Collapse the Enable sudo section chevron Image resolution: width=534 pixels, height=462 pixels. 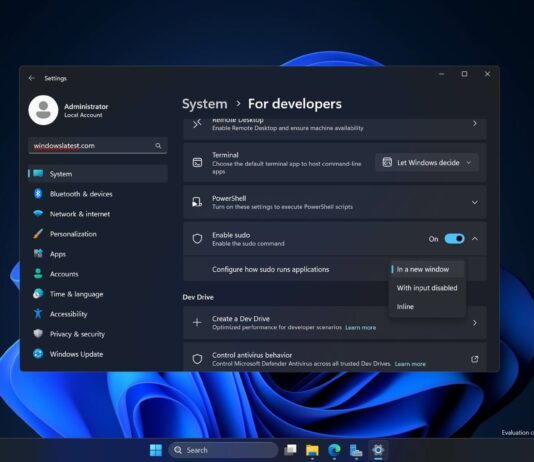pyautogui.click(x=475, y=239)
